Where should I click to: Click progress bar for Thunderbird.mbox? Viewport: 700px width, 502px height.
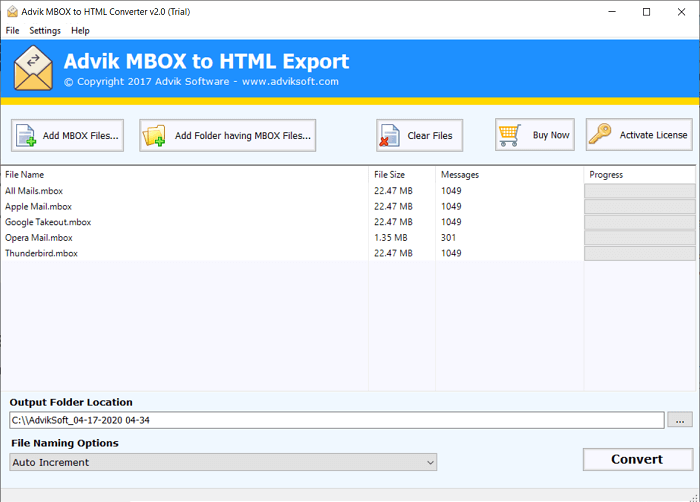click(639, 253)
